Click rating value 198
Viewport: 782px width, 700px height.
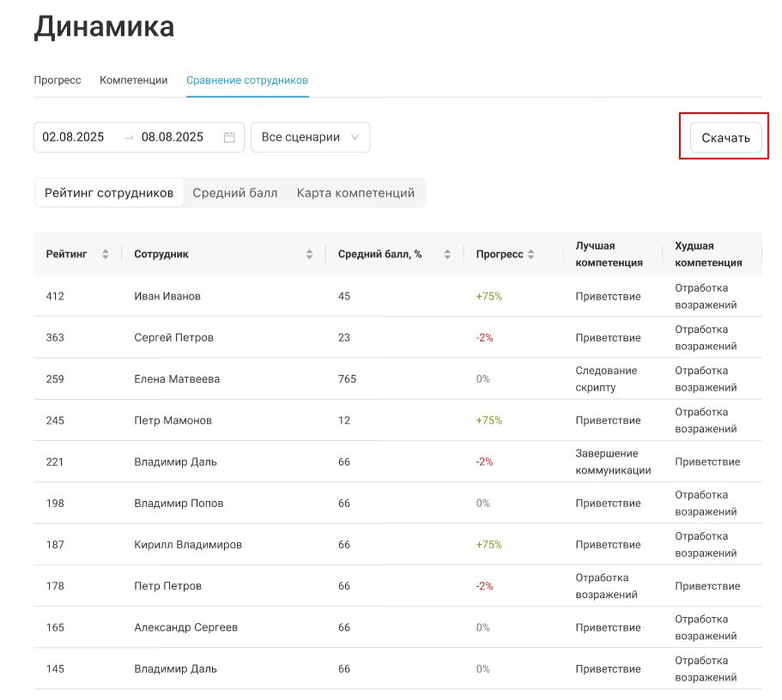55,503
